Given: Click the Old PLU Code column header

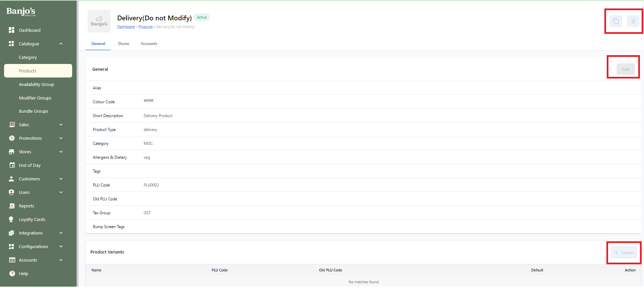Looking at the screenshot, I should [330, 270].
